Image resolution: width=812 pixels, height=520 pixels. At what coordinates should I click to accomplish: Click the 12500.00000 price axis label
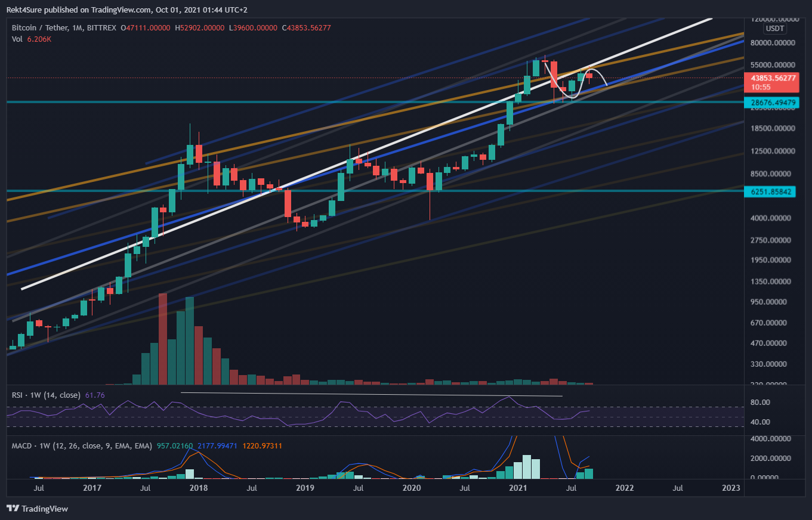pos(773,151)
